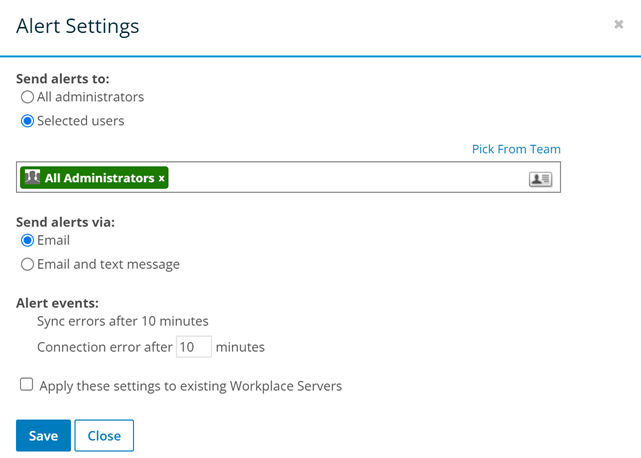The width and height of the screenshot is (641, 458).
Task: Remove the All Administrators tag via x
Action: 162,179
